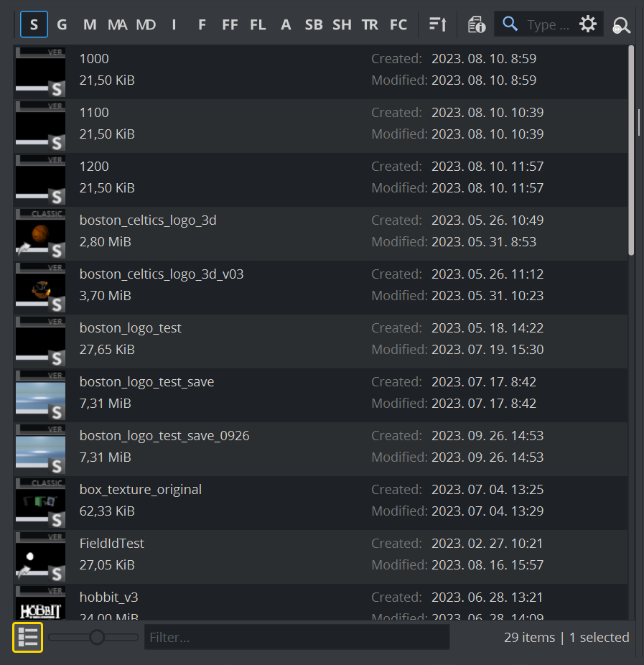The height and width of the screenshot is (665, 644).
Task: Click the FC asset type icon
Action: [x=398, y=25]
